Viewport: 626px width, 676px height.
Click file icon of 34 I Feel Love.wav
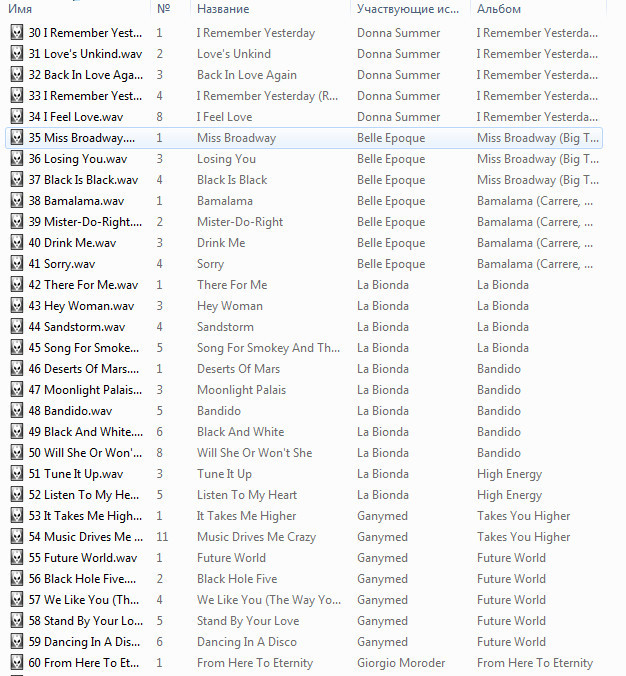pyautogui.click(x=17, y=117)
